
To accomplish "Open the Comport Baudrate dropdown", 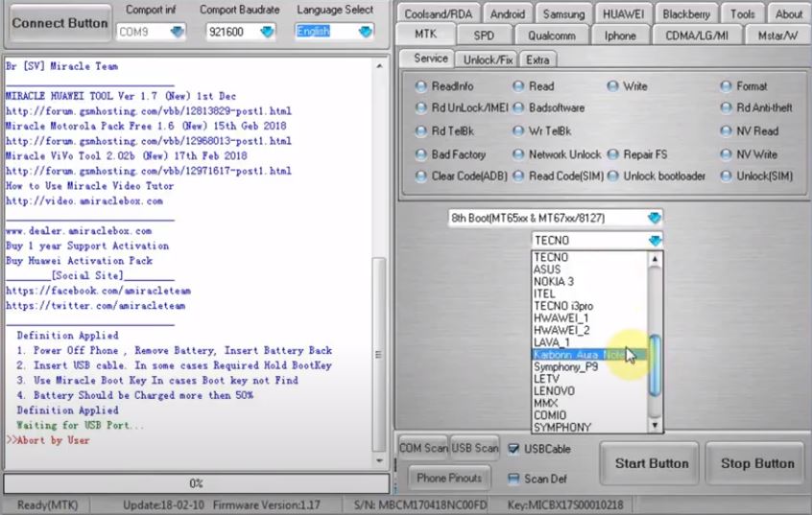I will [267, 32].
